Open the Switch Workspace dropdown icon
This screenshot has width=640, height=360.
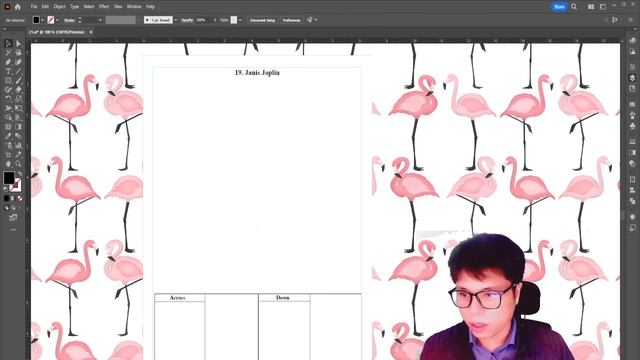pyautogui.click(x=603, y=7)
